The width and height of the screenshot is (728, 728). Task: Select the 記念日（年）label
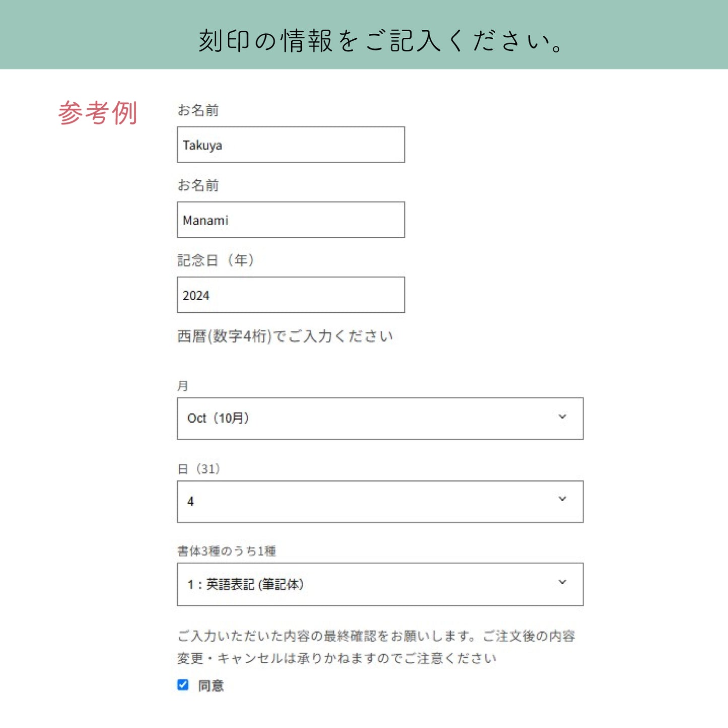(217, 260)
